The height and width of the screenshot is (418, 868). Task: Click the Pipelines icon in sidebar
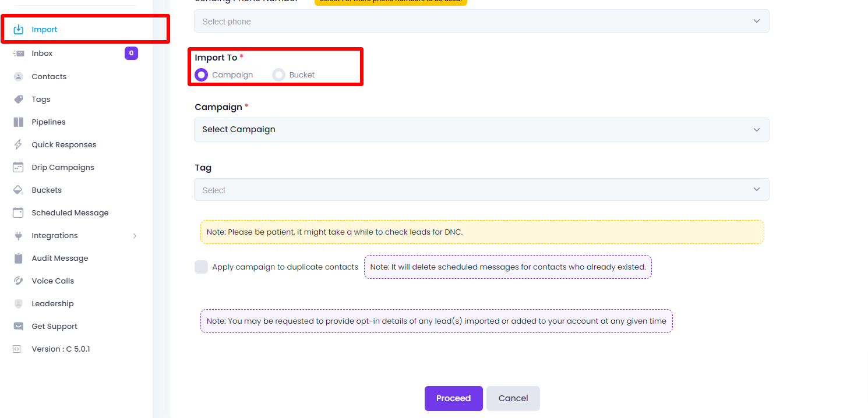pos(18,122)
